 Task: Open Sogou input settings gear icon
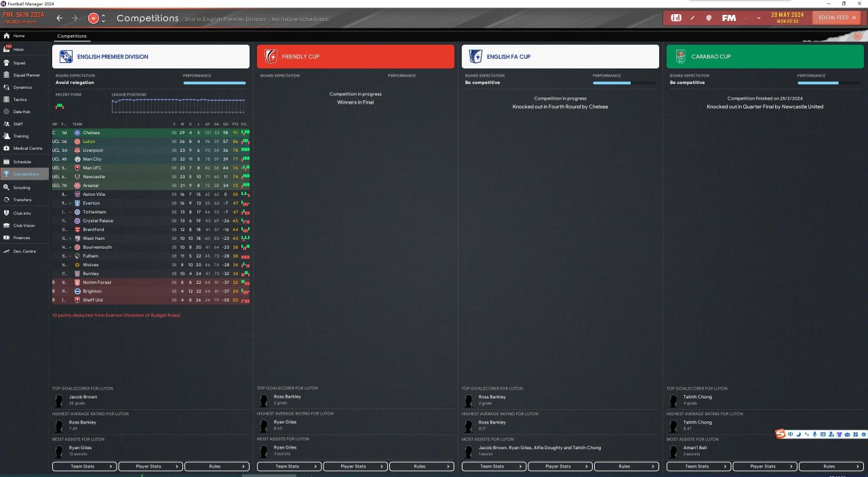coord(863,434)
